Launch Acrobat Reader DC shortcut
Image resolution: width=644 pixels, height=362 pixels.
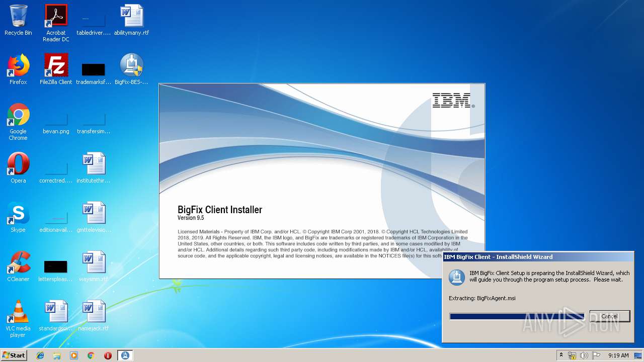click(x=56, y=23)
